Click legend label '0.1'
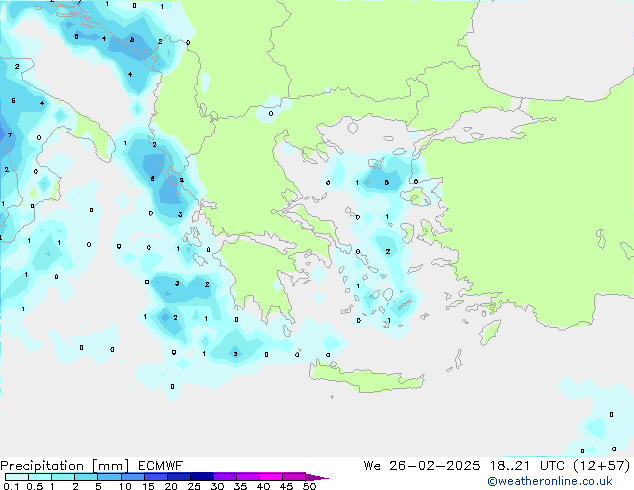 pos(11,486)
